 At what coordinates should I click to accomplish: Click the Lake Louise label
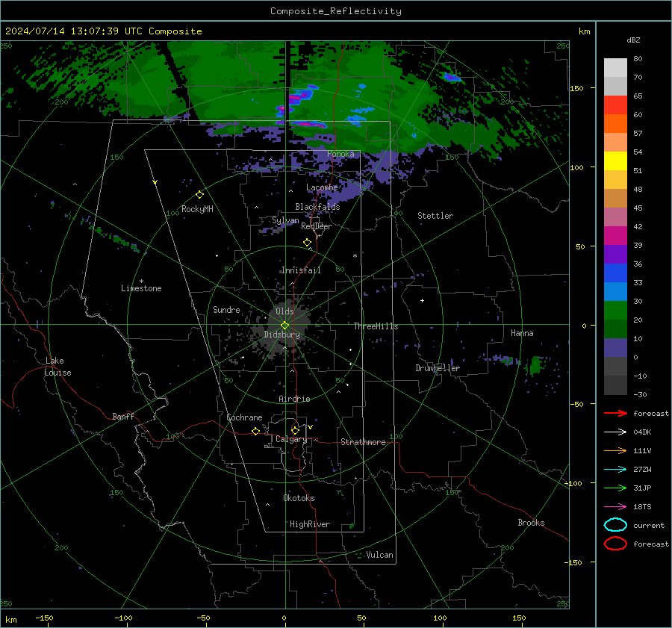coord(57,367)
